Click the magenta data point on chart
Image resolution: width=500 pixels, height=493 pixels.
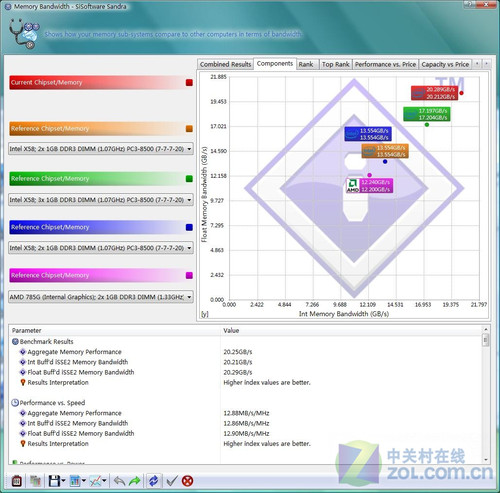tap(369, 175)
